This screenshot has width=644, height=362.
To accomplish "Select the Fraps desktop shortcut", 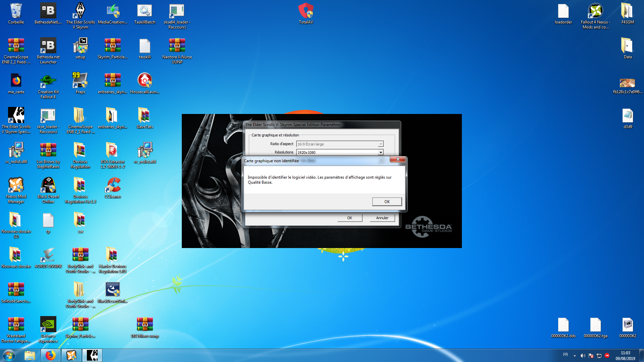I will click(x=80, y=83).
